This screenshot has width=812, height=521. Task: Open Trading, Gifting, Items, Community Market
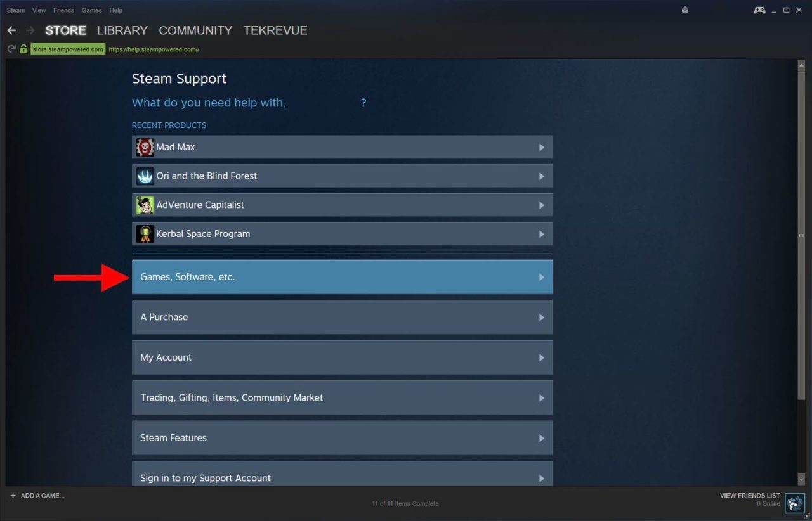coord(342,398)
